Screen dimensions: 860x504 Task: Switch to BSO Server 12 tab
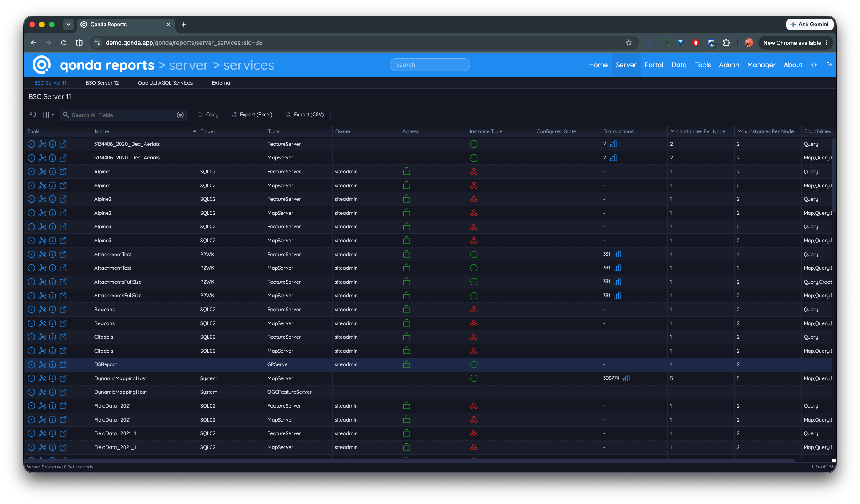coord(102,83)
